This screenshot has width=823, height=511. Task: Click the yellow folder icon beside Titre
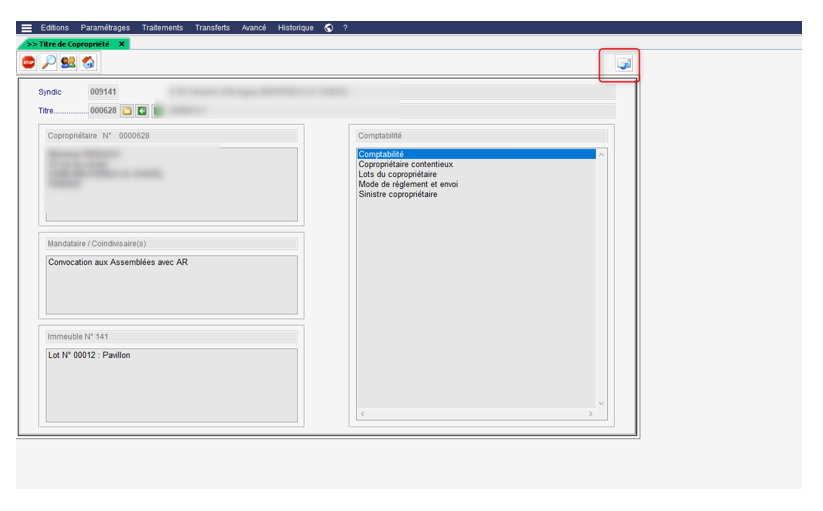[x=127, y=111]
